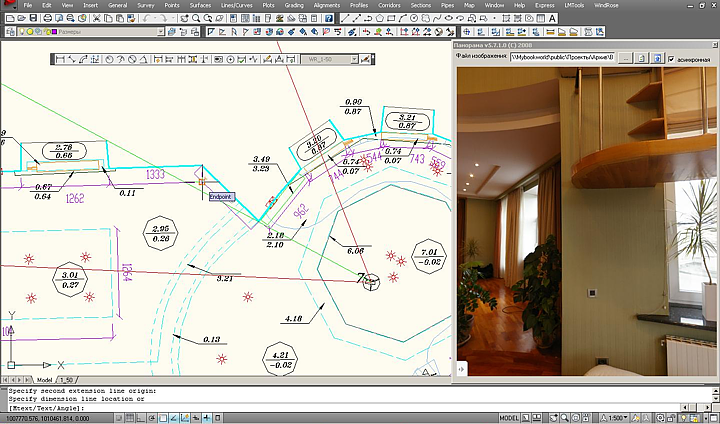Click the Radius dimension tool icon
This screenshot has width=720, height=424.
pyautogui.click(x=109, y=59)
